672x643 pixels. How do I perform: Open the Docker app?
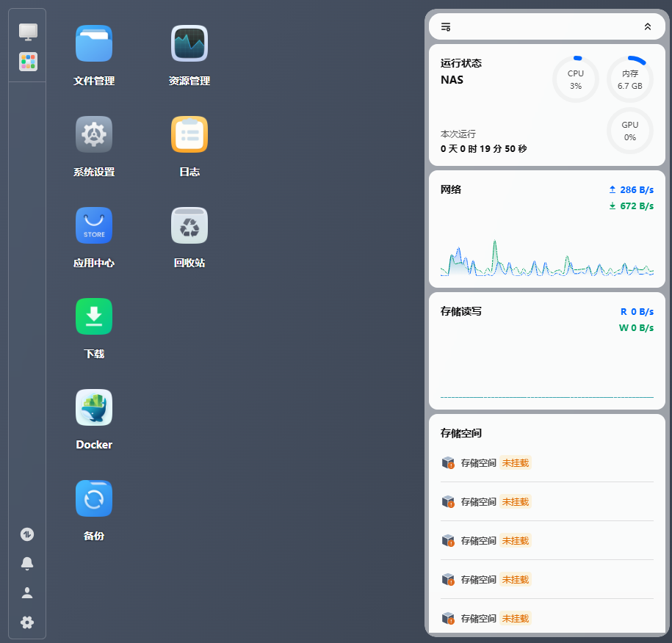(94, 407)
